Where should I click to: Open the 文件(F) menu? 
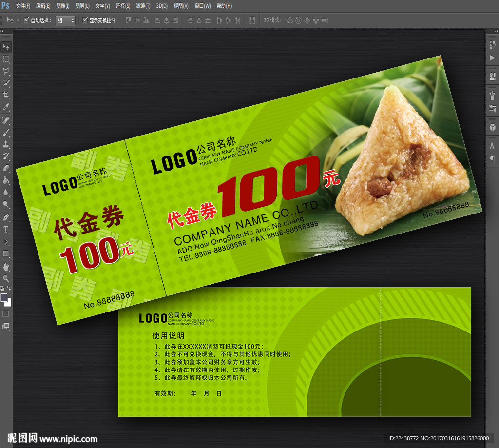pyautogui.click(x=23, y=6)
